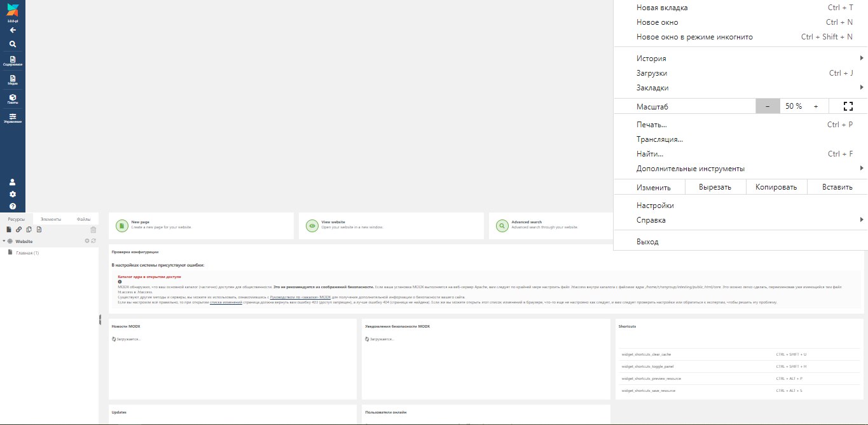Collapse the Website tree node
The width and height of the screenshot is (868, 425).
pyautogui.click(x=4, y=241)
